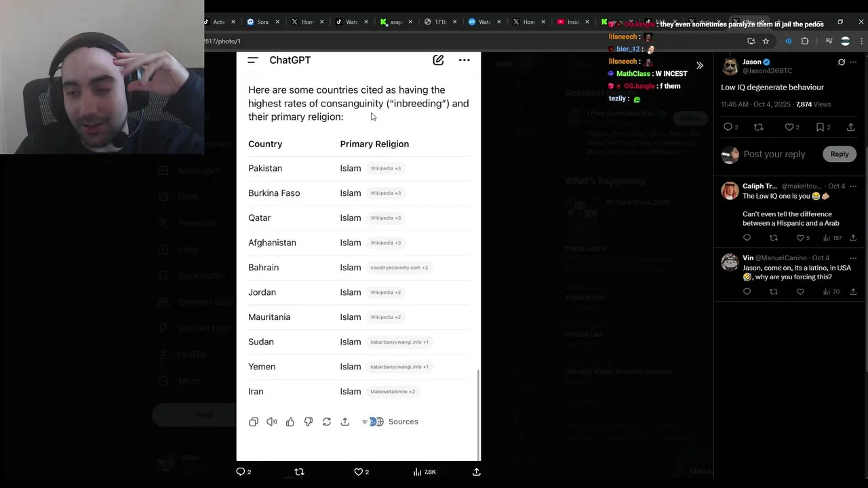This screenshot has height=488, width=868.
Task: Regenerate the ChatGPT response
Action: (327, 422)
